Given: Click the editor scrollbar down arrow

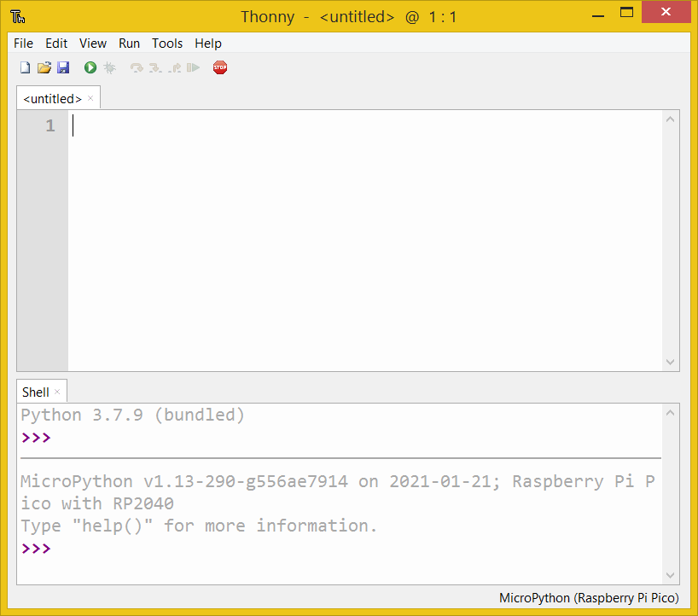Looking at the screenshot, I should click(x=671, y=362).
